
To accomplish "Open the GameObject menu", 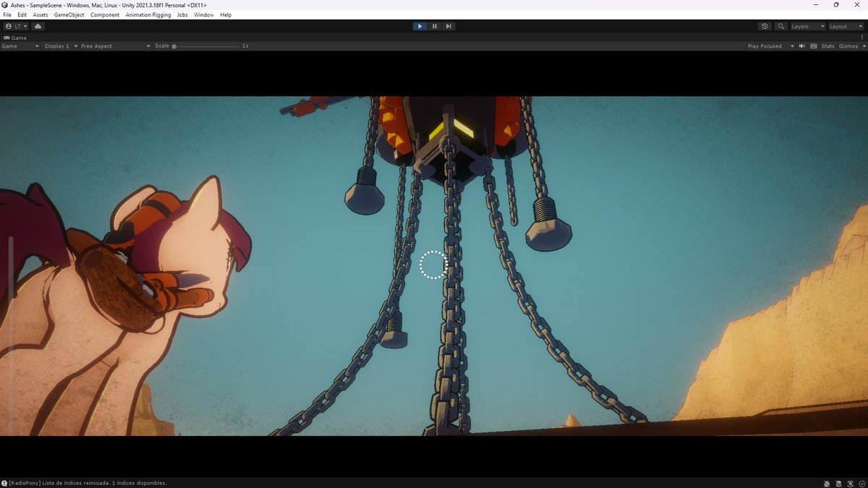I will click(69, 14).
